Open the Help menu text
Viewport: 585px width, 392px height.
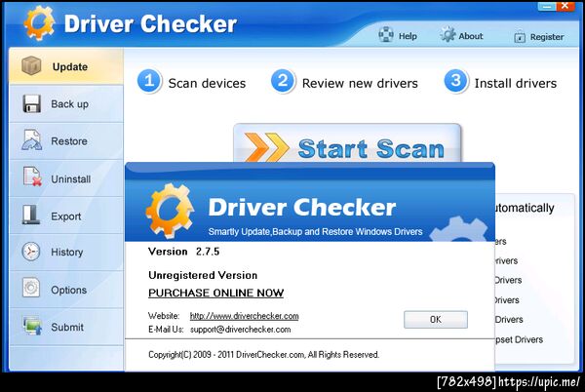point(408,36)
